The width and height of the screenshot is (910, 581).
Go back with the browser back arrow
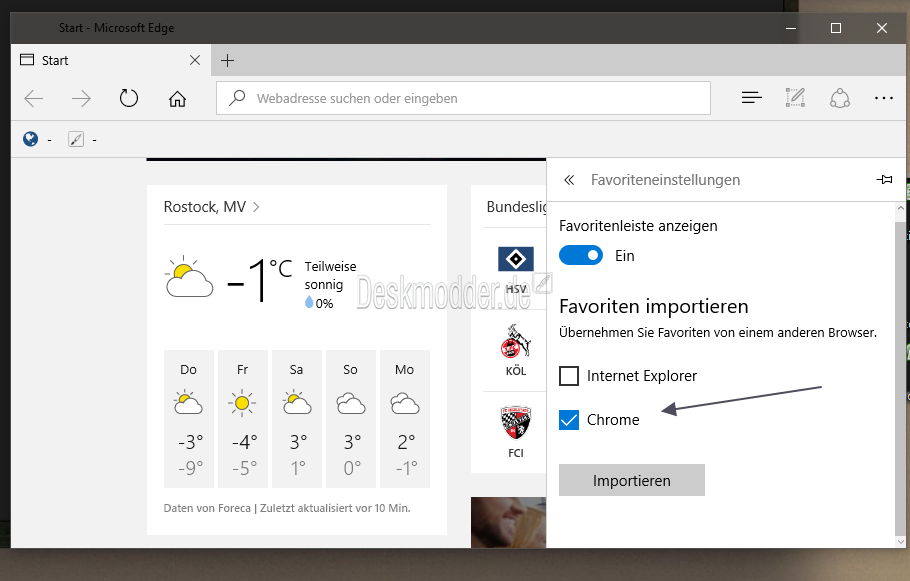[x=34, y=99]
